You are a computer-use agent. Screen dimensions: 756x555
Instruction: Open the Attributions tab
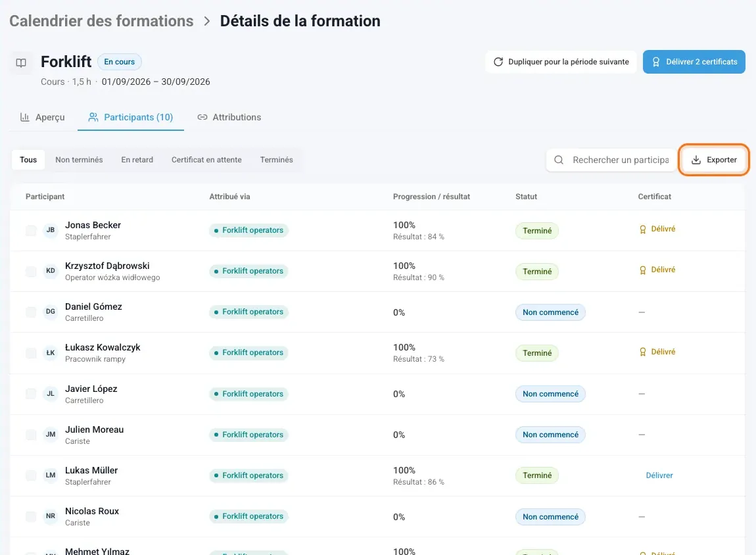pyautogui.click(x=229, y=117)
